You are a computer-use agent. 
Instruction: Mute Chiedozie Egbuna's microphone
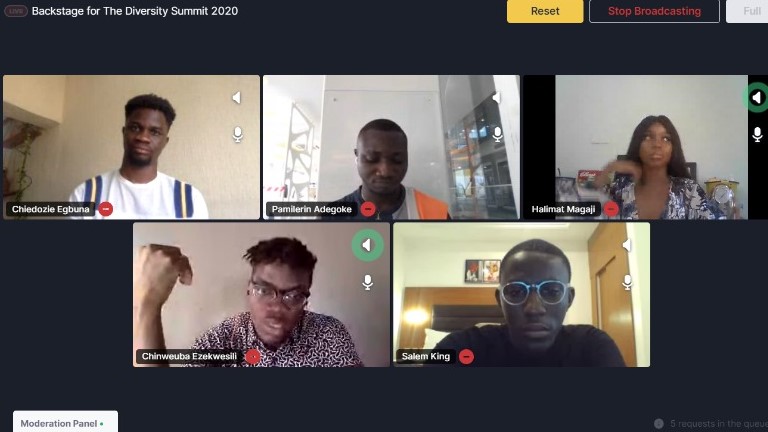pyautogui.click(x=238, y=134)
